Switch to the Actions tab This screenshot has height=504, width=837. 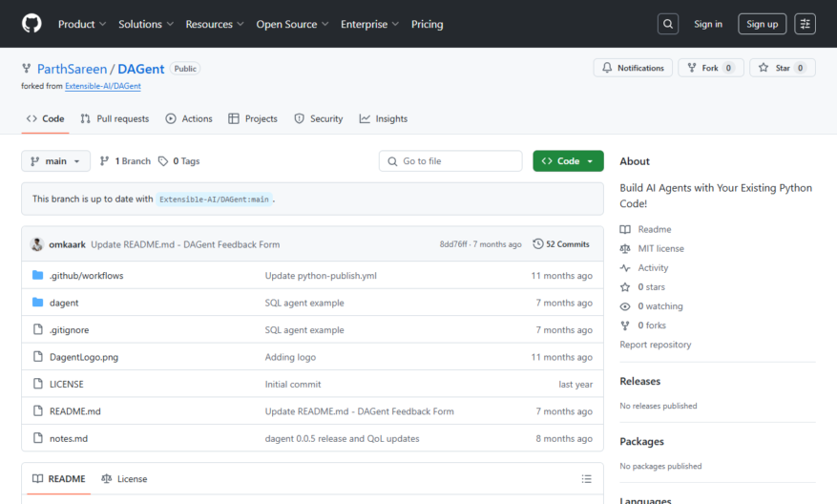pos(189,118)
